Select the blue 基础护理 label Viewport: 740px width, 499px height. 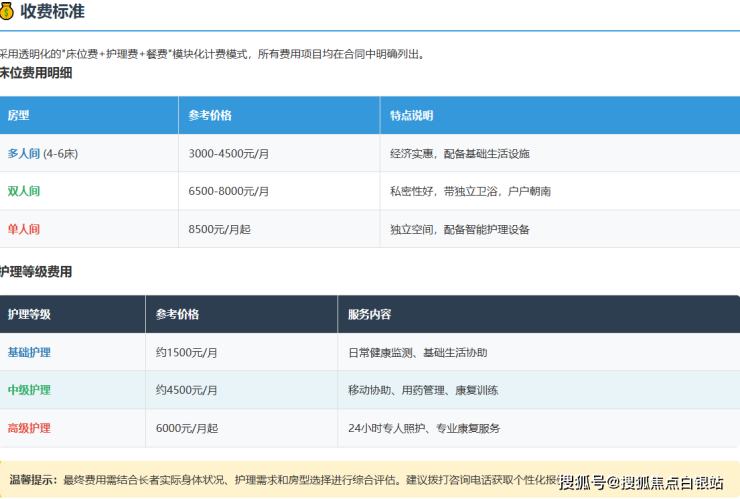point(29,353)
